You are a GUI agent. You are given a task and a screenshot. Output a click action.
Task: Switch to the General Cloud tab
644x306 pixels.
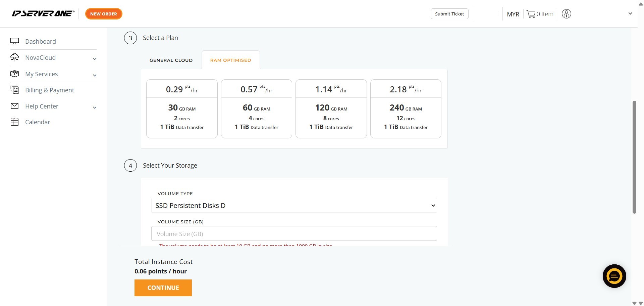171,60
